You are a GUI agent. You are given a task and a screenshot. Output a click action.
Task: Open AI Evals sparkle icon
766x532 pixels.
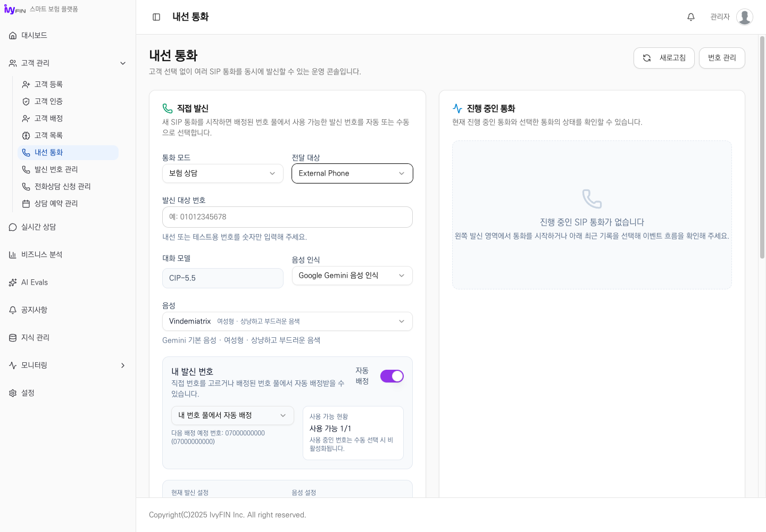click(x=13, y=282)
